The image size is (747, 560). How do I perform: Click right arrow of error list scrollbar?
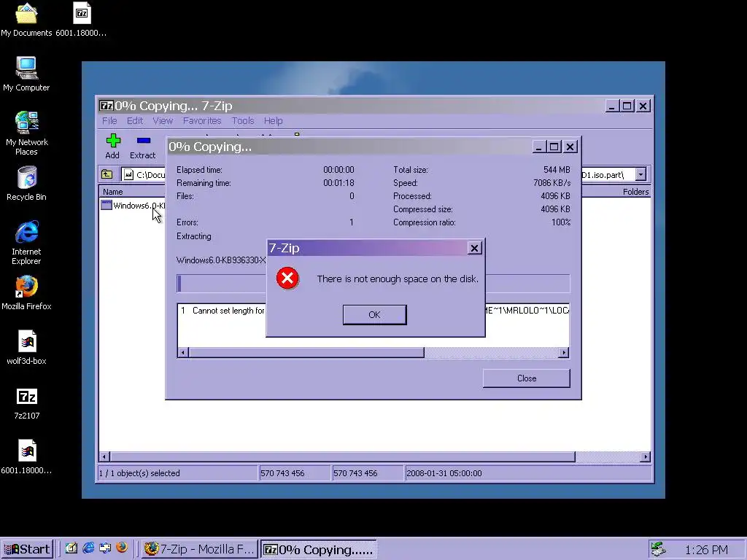[x=564, y=352]
